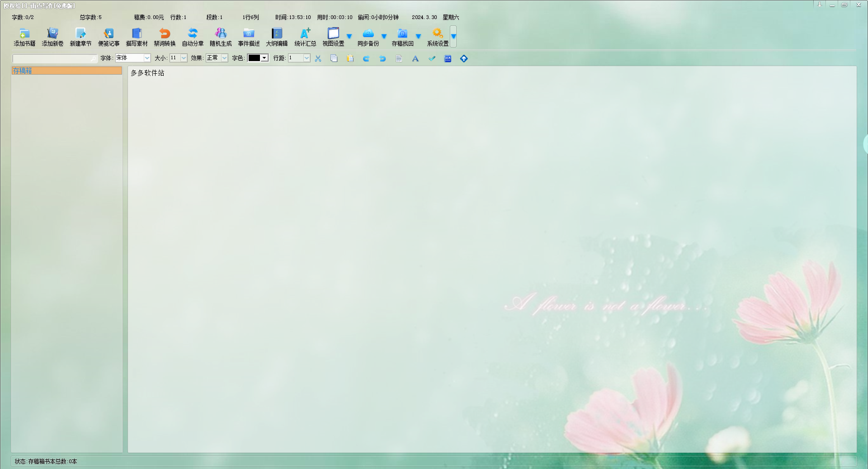Screen dimensions: 868x469
Task: Click the down-arrow button in the title bar
Action: coord(819,5)
